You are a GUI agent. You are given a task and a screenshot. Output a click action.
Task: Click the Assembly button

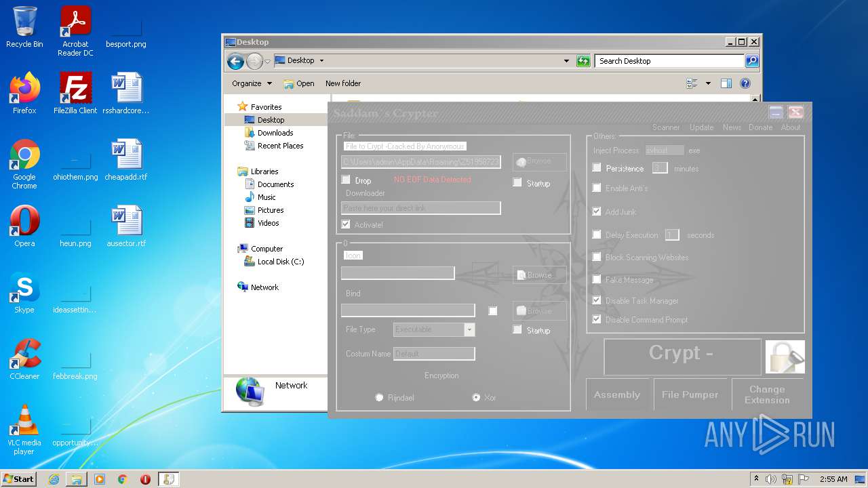click(x=617, y=394)
